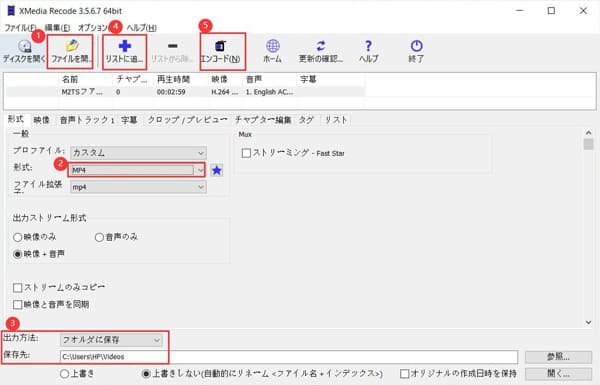Click the vertical scrollbar thumb
600x385 pixels.
point(589,144)
